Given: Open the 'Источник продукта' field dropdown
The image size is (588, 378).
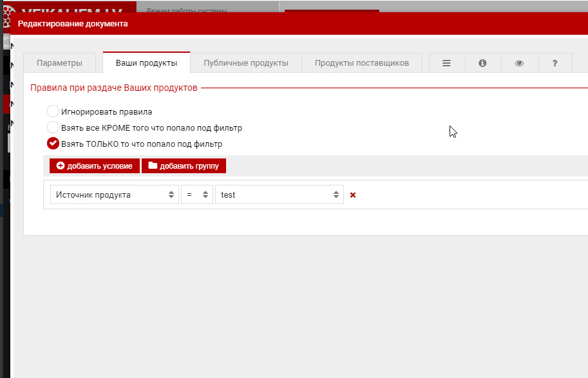Looking at the screenshot, I should 114,194.
